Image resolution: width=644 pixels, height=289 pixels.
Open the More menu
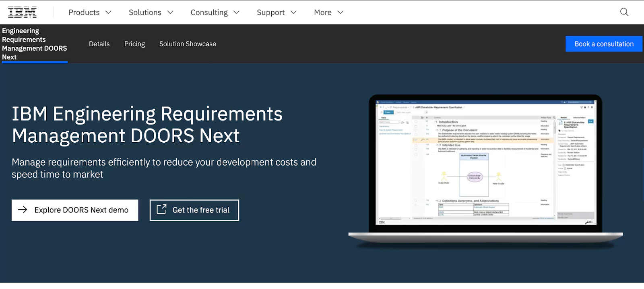pyautogui.click(x=329, y=12)
